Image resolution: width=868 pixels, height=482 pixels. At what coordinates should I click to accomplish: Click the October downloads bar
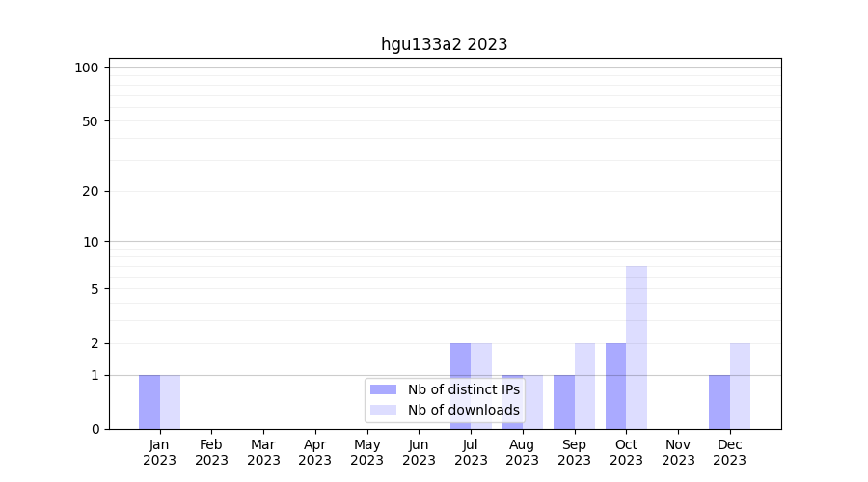click(637, 347)
